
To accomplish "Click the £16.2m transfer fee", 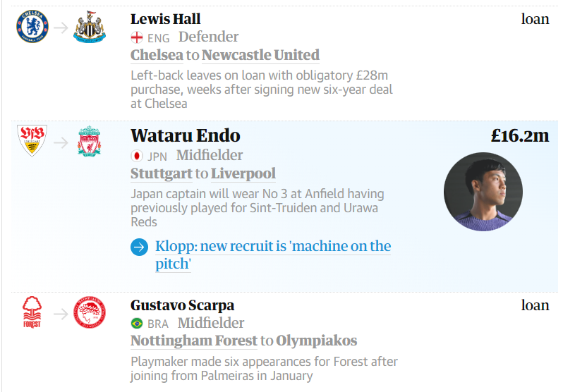I will (520, 135).
